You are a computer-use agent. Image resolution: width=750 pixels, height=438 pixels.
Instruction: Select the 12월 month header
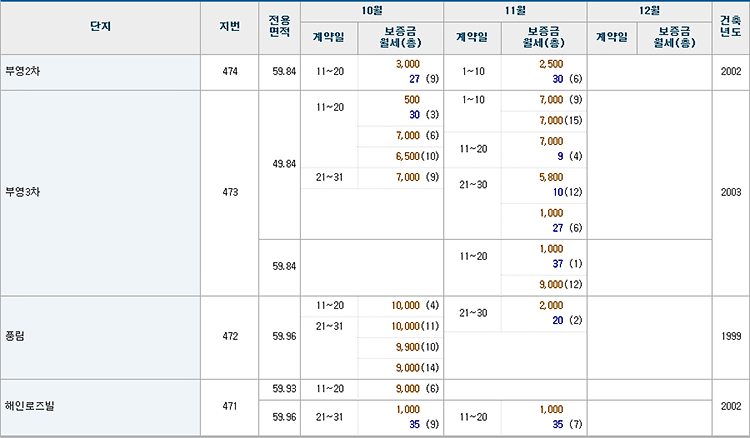(x=649, y=11)
